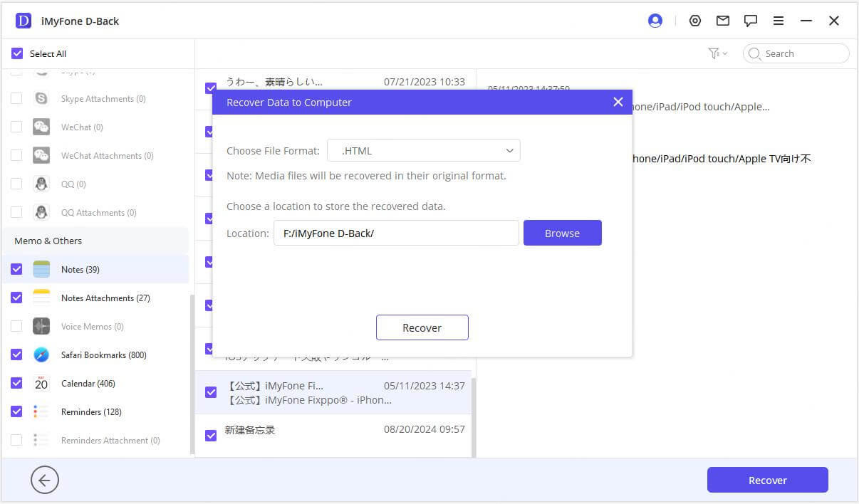Go back with the circular arrow button
Image resolution: width=859 pixels, height=504 pixels.
click(45, 481)
